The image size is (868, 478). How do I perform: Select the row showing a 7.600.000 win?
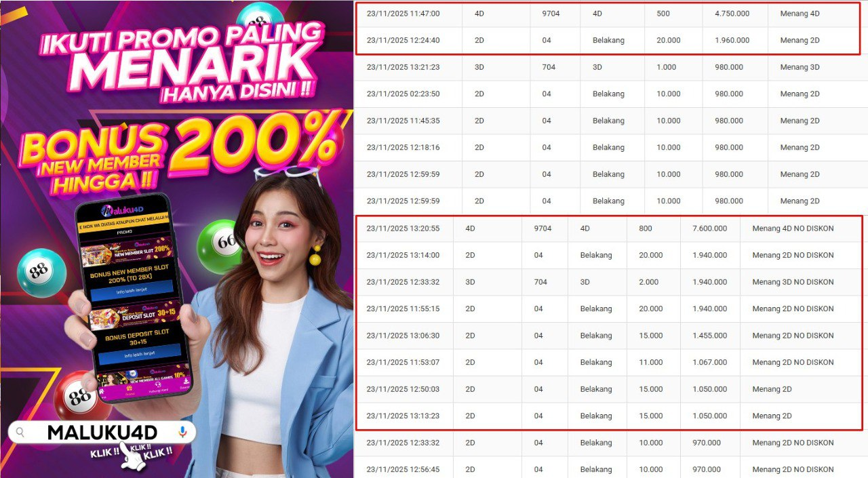point(608,228)
